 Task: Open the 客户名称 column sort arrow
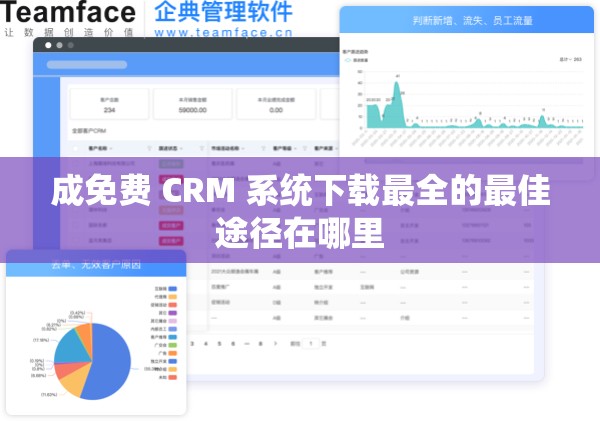[111, 148]
